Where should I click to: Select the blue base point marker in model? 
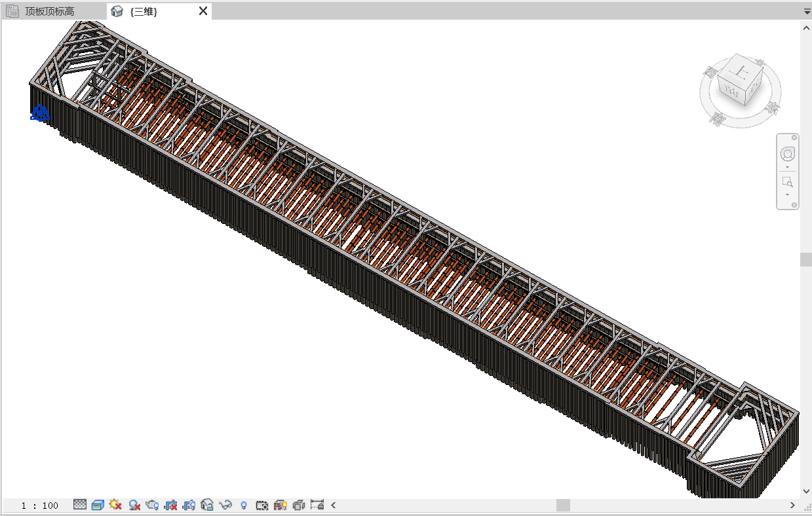coord(39,113)
